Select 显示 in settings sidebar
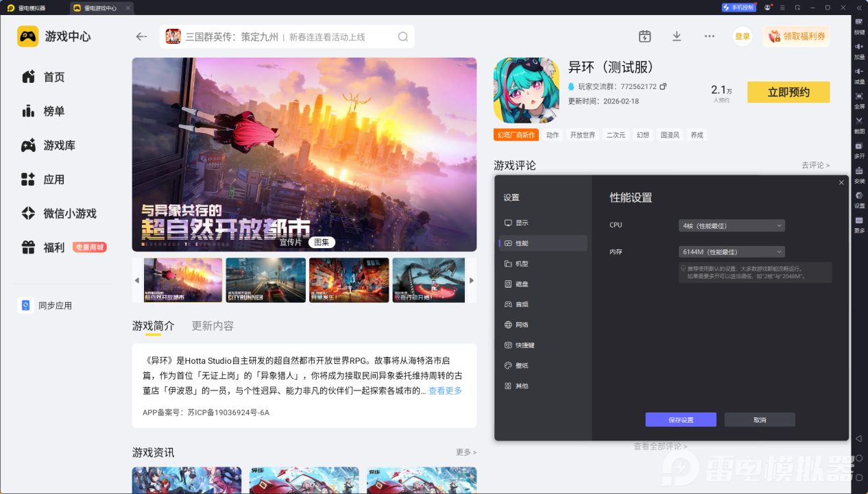The width and height of the screenshot is (868, 494). pos(543,223)
